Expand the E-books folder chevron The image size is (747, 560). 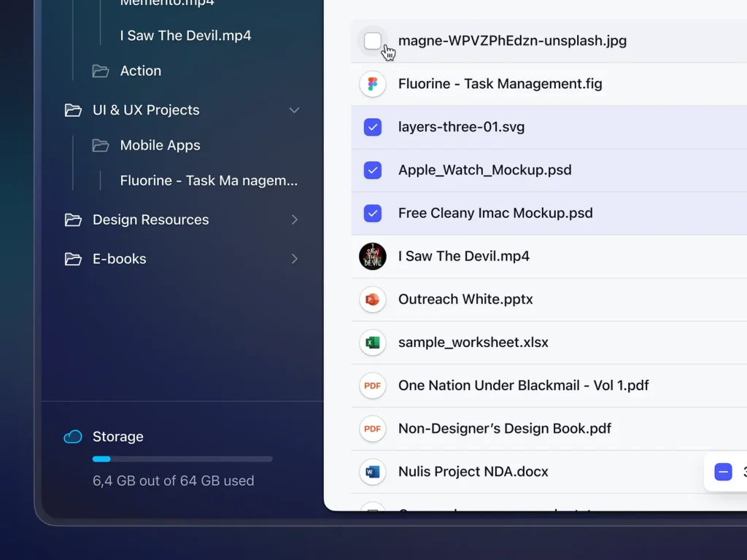295,259
